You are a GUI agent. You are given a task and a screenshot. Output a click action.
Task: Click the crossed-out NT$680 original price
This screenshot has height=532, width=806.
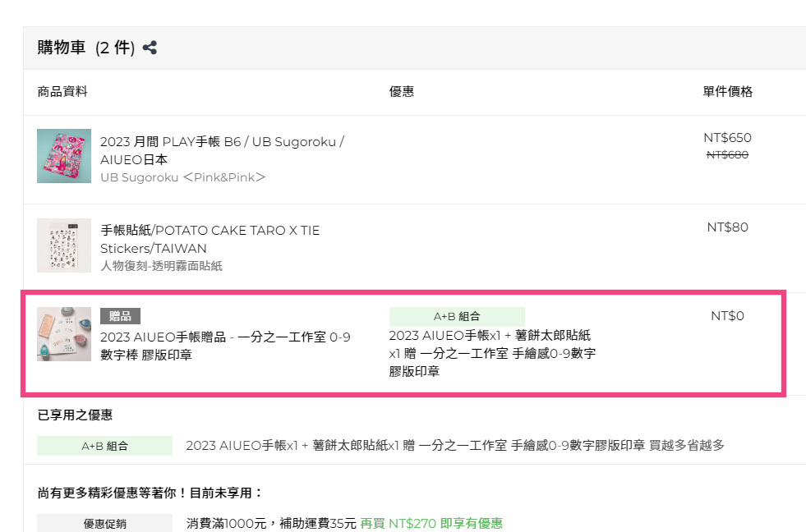(727, 154)
